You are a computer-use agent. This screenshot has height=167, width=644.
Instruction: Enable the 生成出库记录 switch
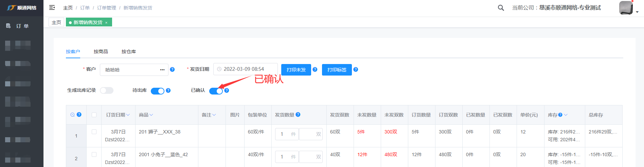(106, 90)
